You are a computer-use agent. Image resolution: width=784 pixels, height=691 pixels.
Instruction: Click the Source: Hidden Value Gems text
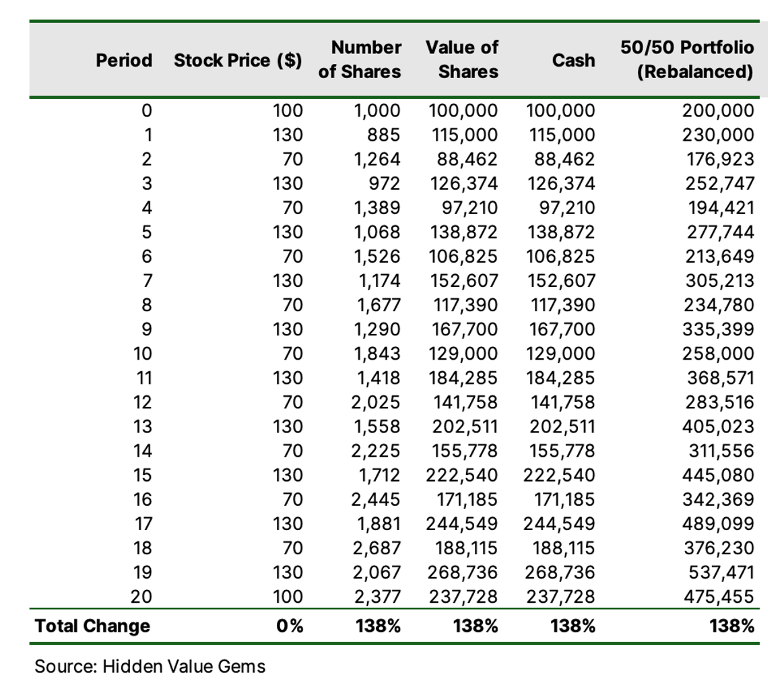(x=150, y=667)
